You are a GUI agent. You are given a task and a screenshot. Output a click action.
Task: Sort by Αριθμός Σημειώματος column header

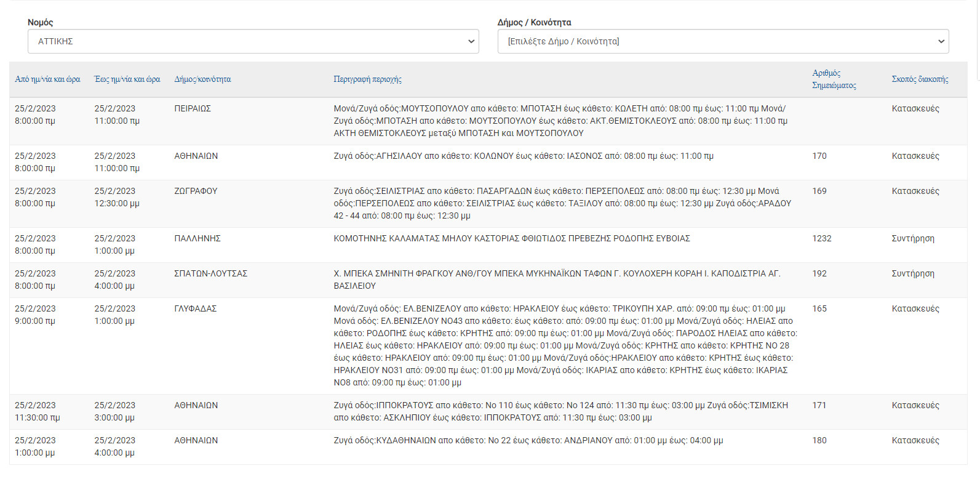834,79
